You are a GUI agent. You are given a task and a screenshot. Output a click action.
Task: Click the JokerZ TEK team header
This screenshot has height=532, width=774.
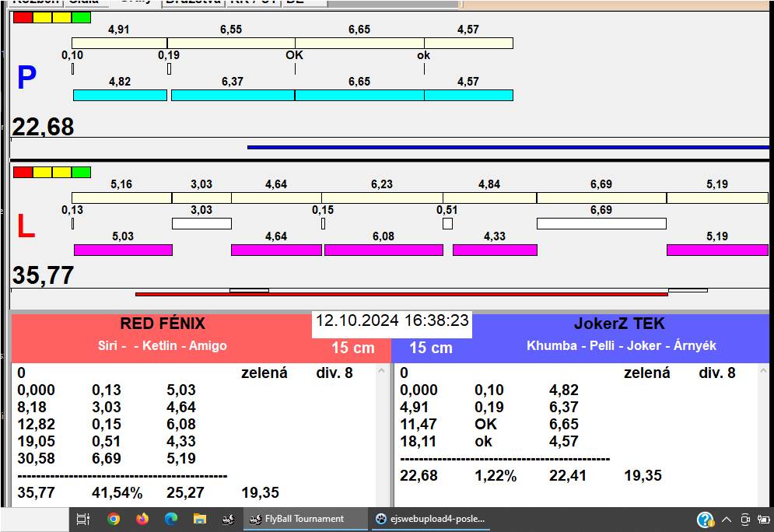point(619,324)
